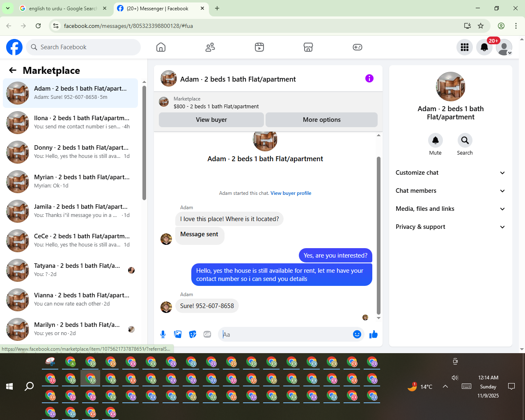Open the account profile avatar menu
The height and width of the screenshot is (420, 525).
pyautogui.click(x=504, y=47)
